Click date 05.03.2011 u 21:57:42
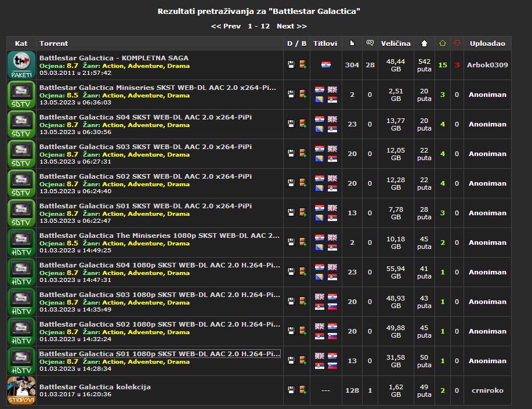The image size is (532, 409). click(x=75, y=73)
